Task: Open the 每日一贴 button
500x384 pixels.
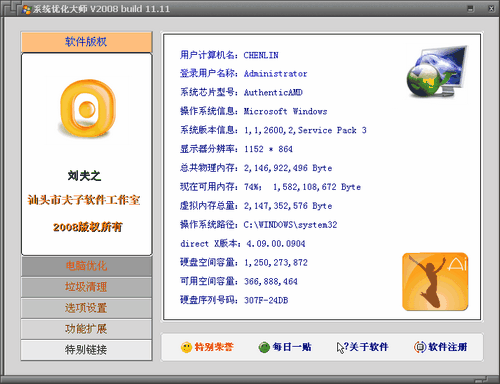Action: coord(285,347)
